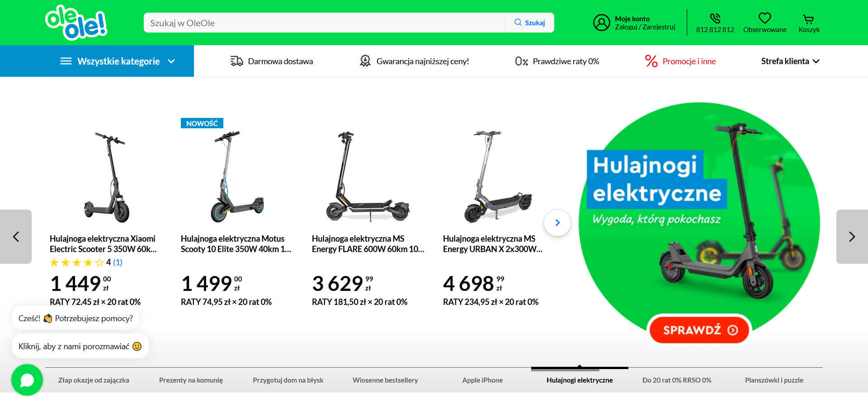Viewport: 868px width, 407px height.
Task: Go to previous banner slide arrow
Action: 16,237
